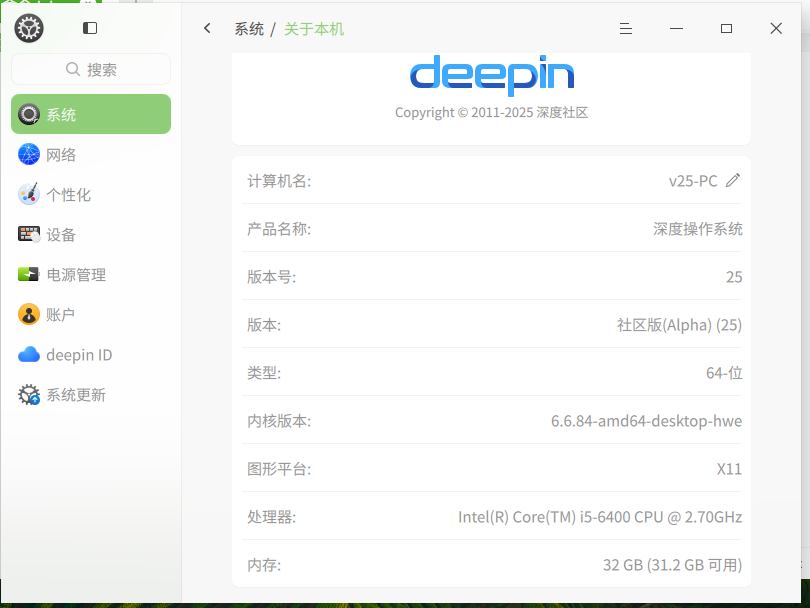The image size is (810, 608).
Task: Open deepin ID settings in sidebar
Action: coord(91,354)
